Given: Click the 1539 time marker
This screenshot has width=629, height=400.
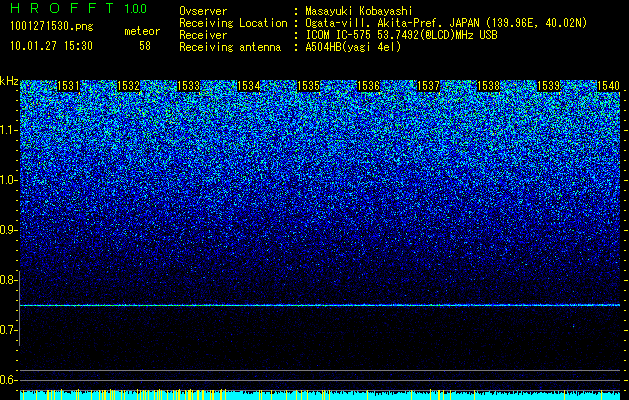Looking at the screenshot, I should coord(548,86).
